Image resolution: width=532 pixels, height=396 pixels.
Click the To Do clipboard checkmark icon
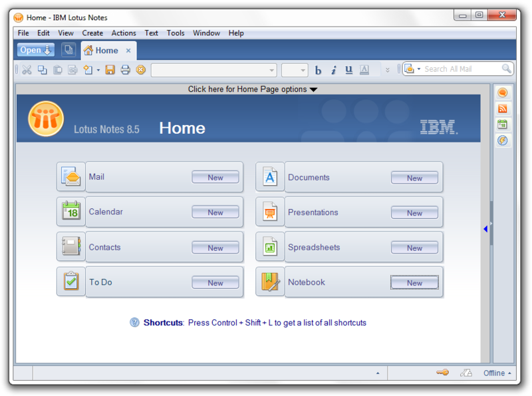[x=71, y=282]
